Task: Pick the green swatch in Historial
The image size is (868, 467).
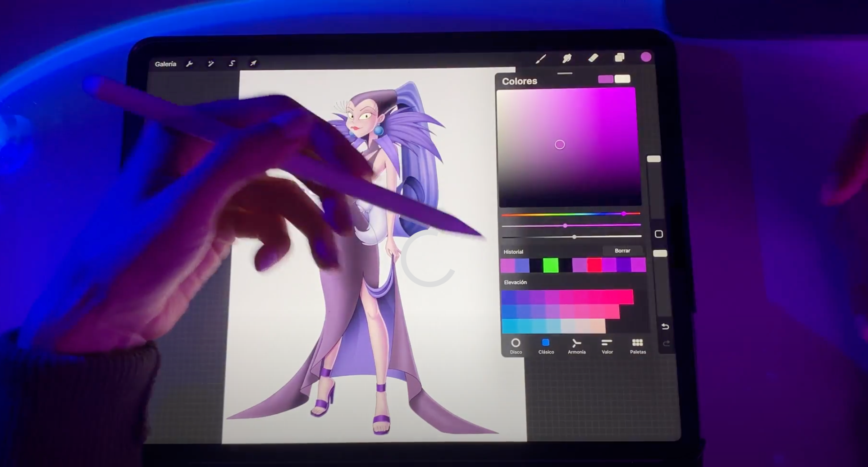Action: (x=551, y=266)
